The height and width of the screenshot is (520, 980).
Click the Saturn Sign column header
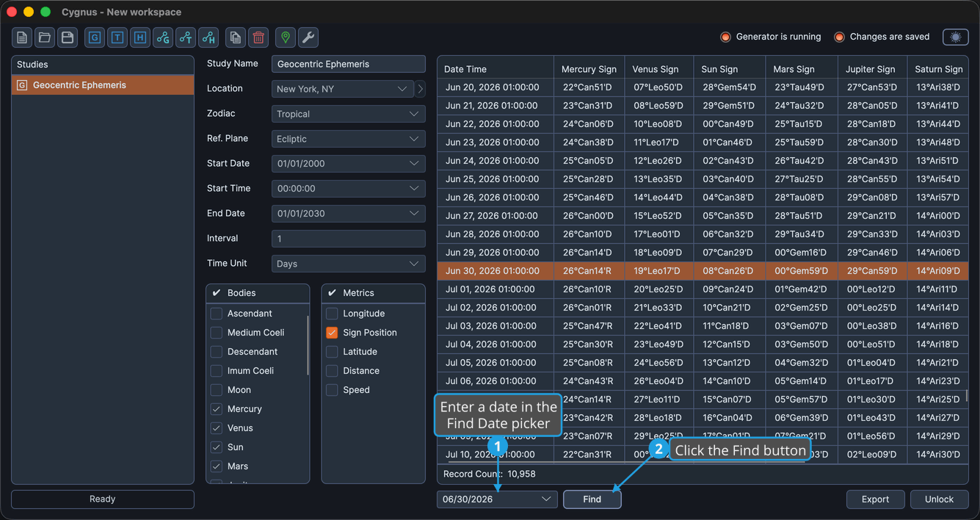[x=939, y=69]
